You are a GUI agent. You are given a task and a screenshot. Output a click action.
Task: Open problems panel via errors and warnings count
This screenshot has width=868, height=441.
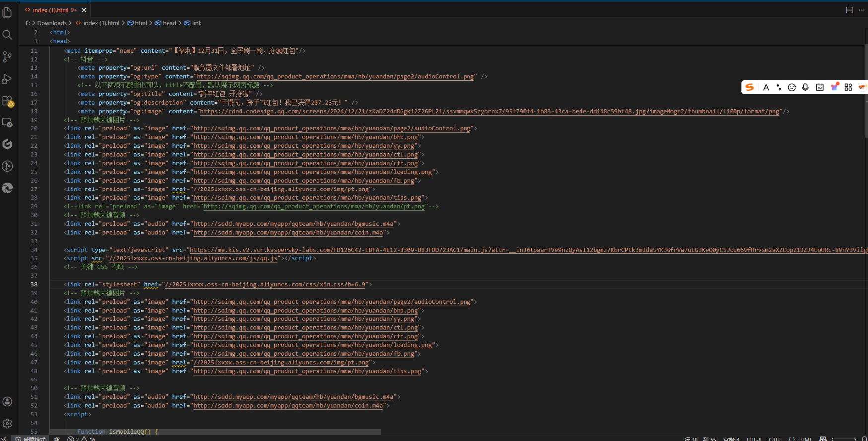[x=81, y=439]
